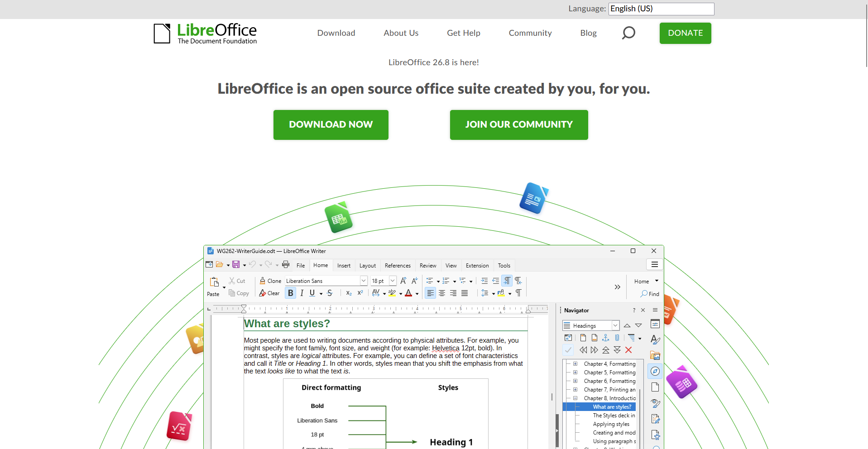Click the red delete X in Navigator
This screenshot has width=868, height=449.
tap(628, 350)
